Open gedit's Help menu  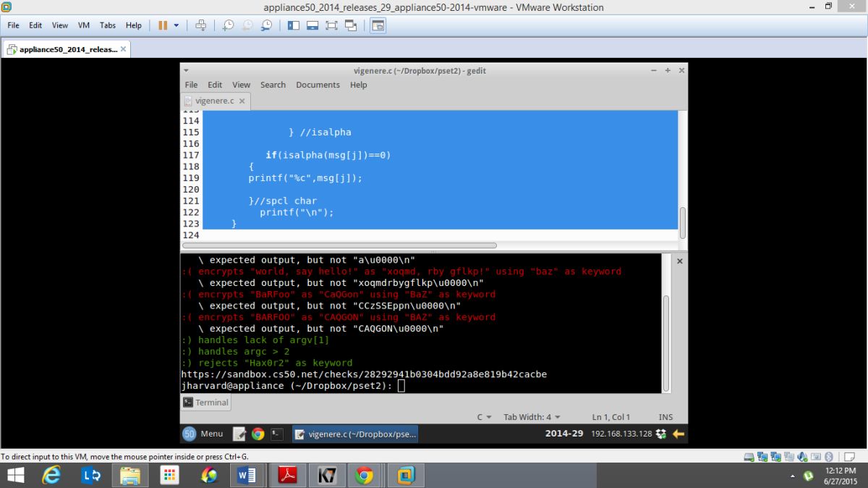359,85
